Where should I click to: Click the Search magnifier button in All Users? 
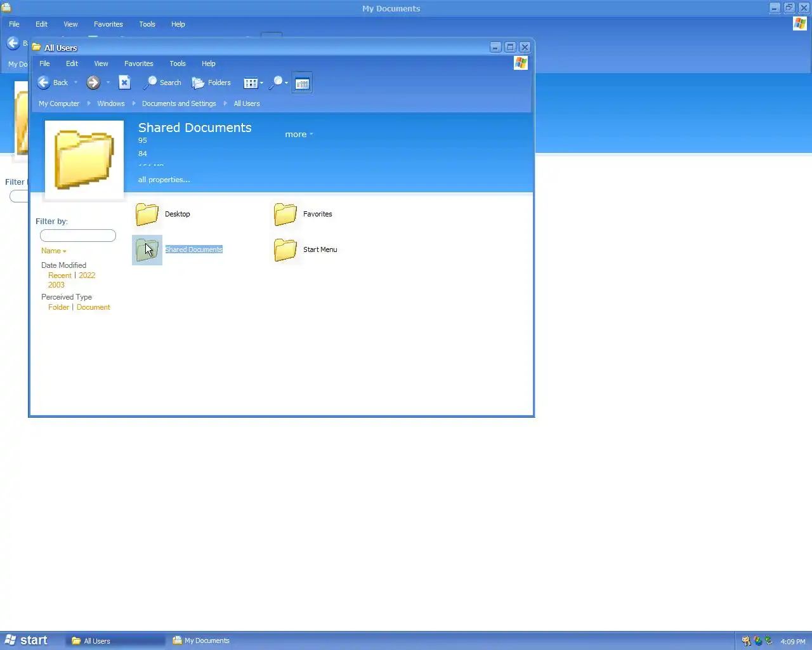click(x=163, y=83)
